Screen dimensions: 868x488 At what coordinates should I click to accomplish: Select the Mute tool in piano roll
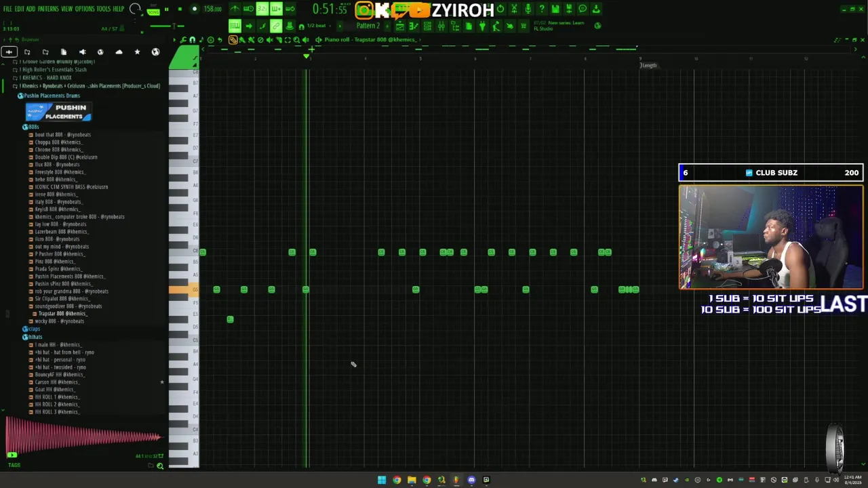click(269, 40)
